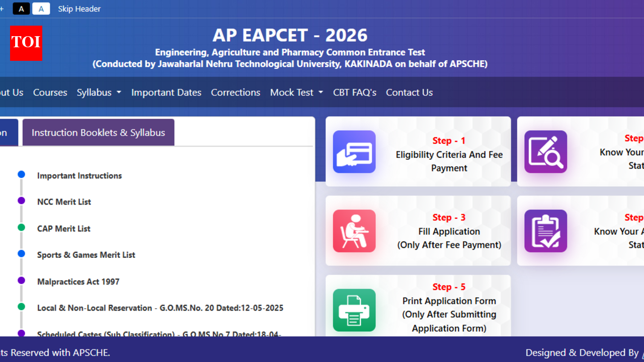Open the Contact Us menu item
Image resolution: width=644 pixels, height=362 pixels.
[x=409, y=92]
